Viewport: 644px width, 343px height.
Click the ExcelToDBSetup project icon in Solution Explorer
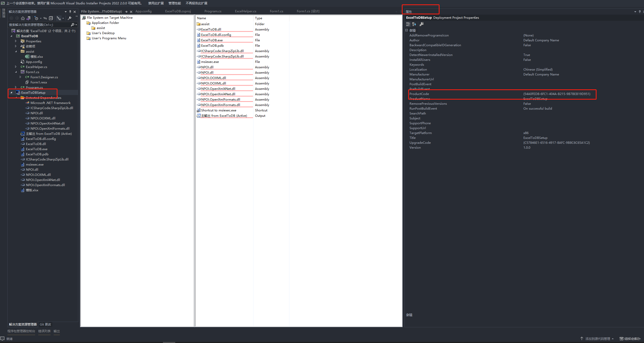click(x=18, y=93)
